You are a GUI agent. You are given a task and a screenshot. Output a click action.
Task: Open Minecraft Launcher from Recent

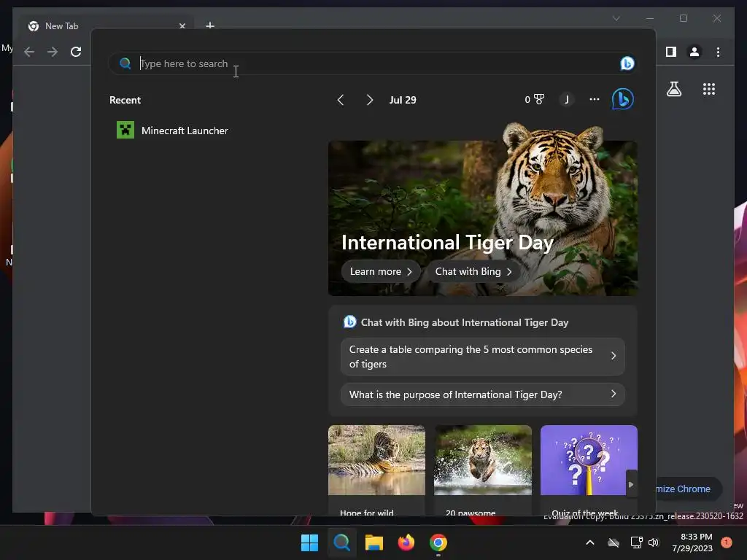(172, 131)
